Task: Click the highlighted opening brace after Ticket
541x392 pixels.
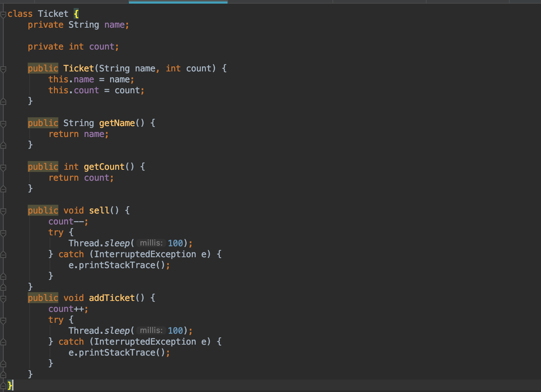Action: pyautogui.click(x=76, y=14)
